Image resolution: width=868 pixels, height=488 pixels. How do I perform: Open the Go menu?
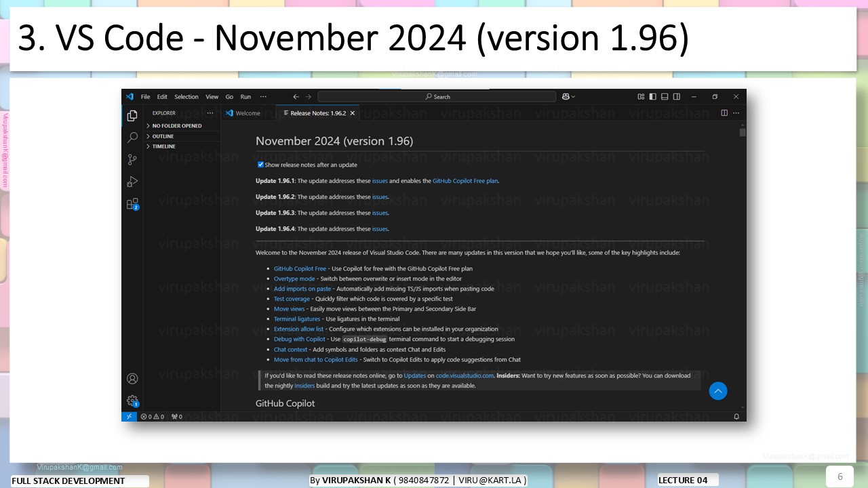pos(229,97)
